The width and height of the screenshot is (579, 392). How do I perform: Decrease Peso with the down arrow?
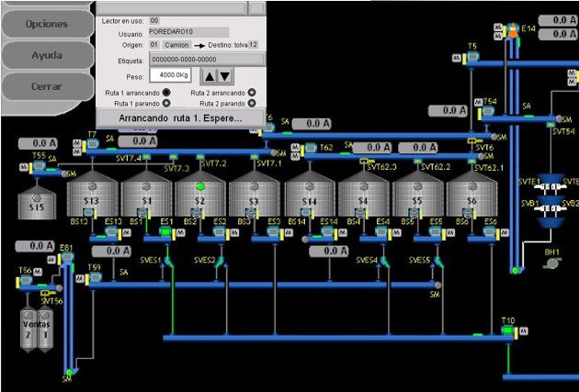tap(225, 75)
